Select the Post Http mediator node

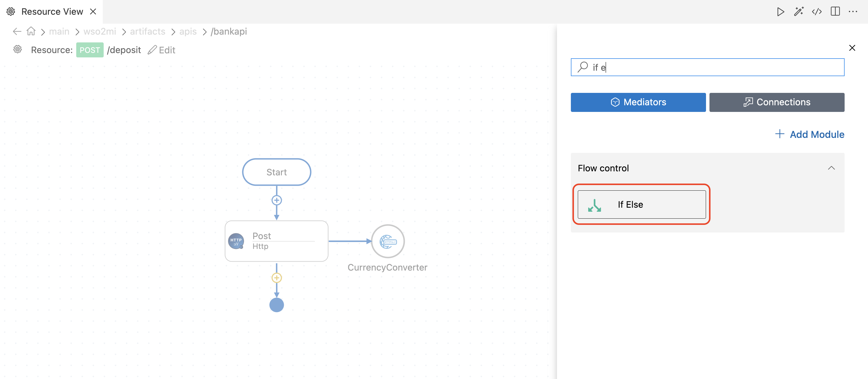(276, 241)
